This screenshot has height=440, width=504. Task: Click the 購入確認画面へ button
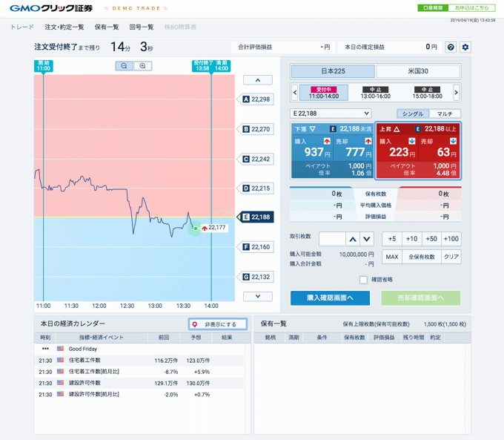tap(330, 298)
